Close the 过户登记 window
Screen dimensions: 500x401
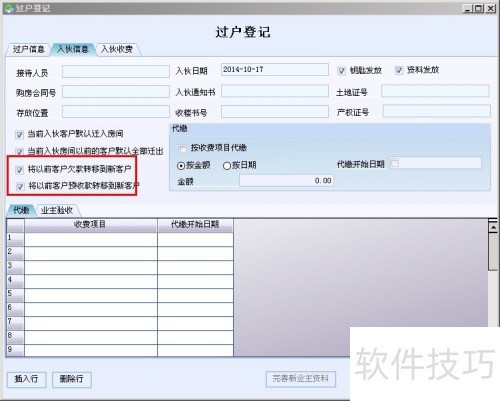click(490, 8)
